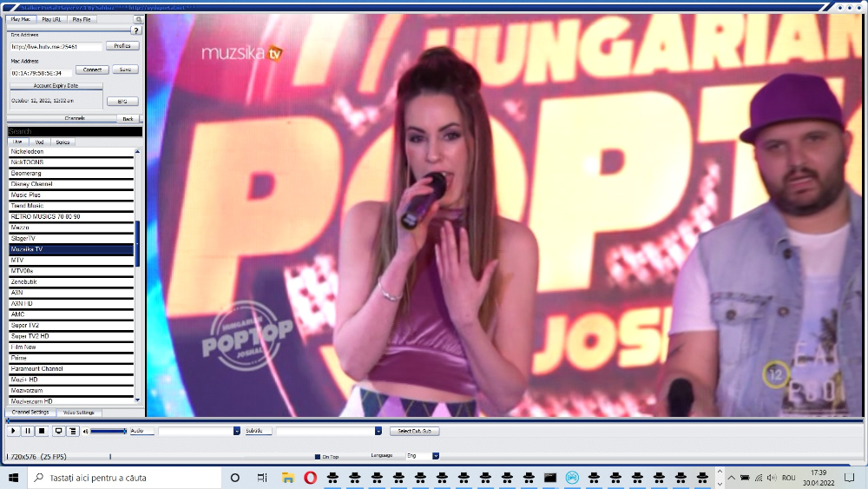Select the Series tab
This screenshot has width=868, height=489.
pyautogui.click(x=62, y=142)
